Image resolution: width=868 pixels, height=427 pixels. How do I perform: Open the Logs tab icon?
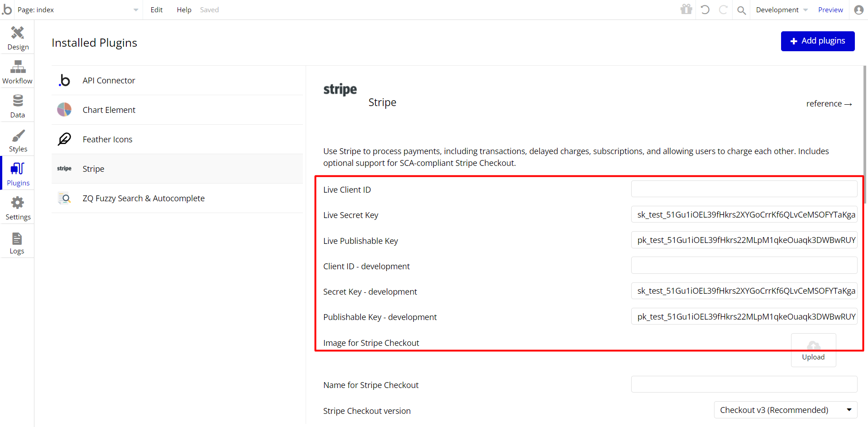(x=17, y=238)
